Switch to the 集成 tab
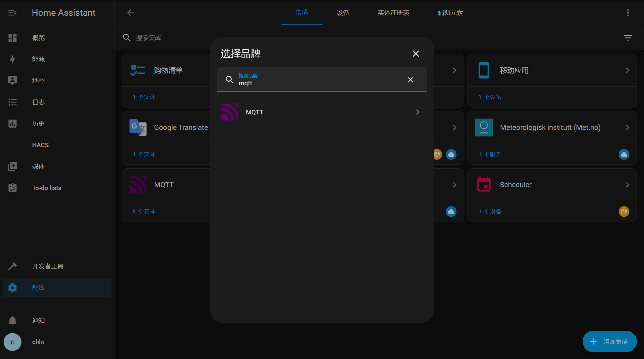 pyautogui.click(x=302, y=13)
